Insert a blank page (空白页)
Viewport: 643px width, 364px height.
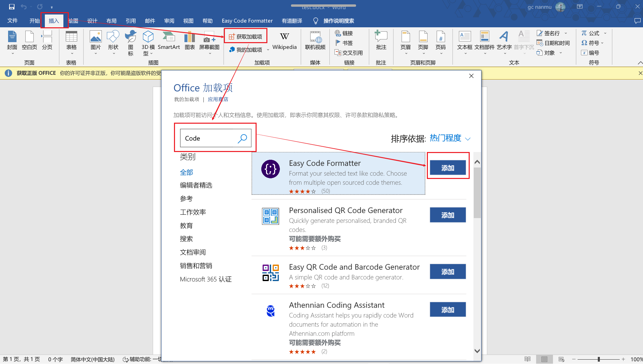pos(29,40)
